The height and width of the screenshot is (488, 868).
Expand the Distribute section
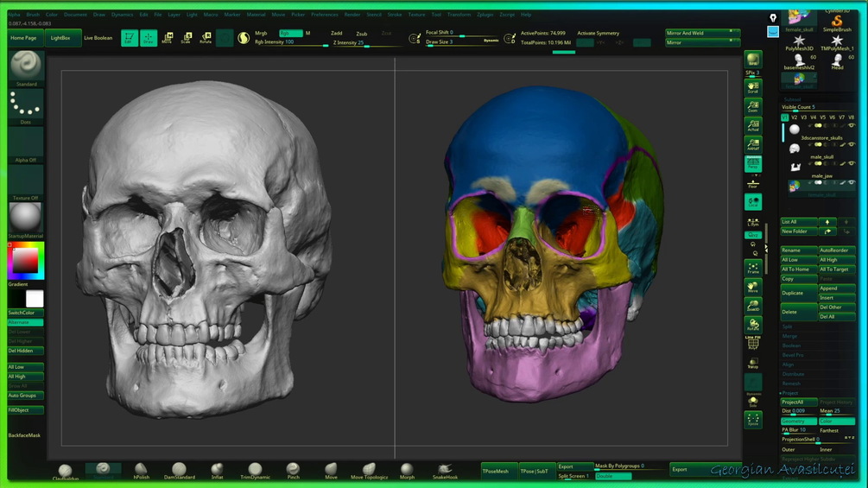tap(793, 374)
